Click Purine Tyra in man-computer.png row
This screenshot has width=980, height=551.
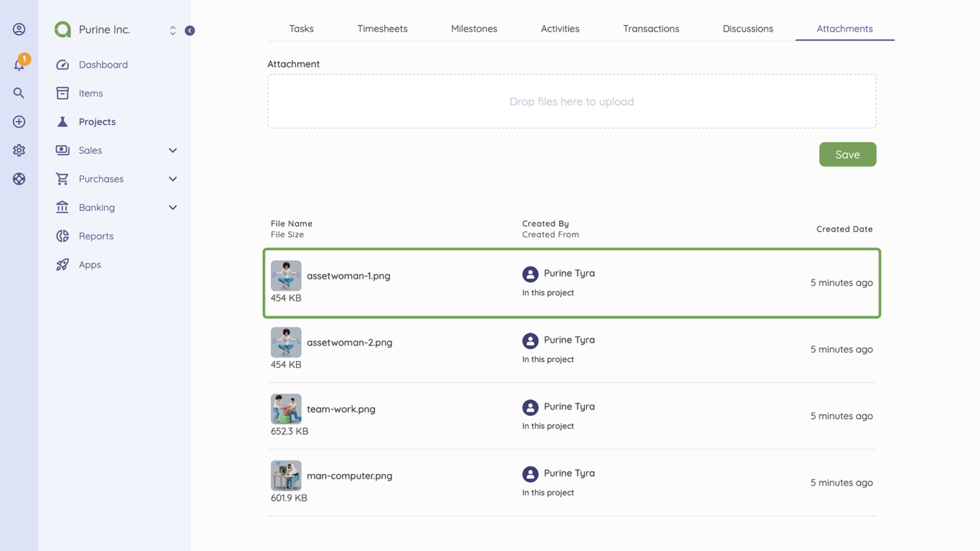click(569, 473)
